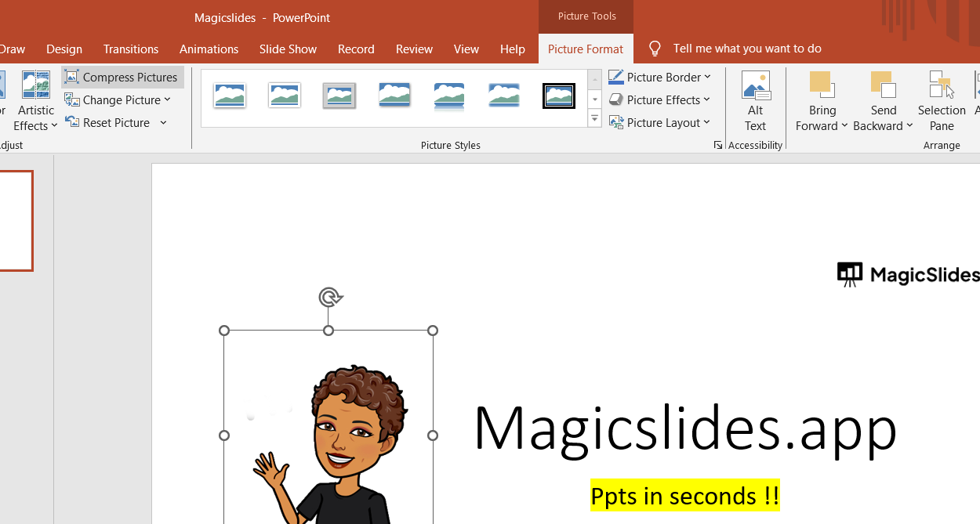
Task: Launch the Picture Styles dialog launcher
Action: point(717,145)
